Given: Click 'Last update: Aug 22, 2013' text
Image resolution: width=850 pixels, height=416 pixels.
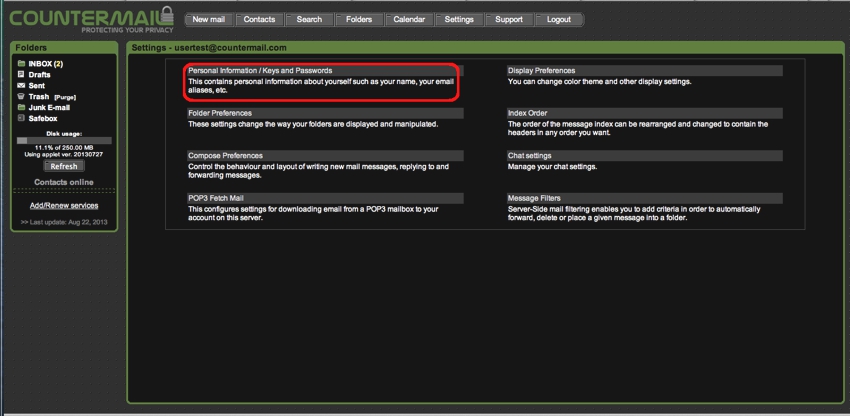Looking at the screenshot, I should tap(64, 222).
